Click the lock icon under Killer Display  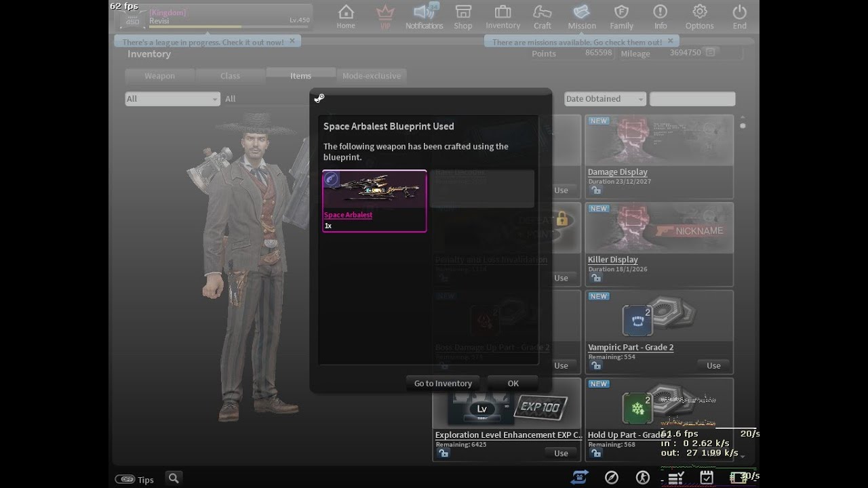click(x=595, y=278)
